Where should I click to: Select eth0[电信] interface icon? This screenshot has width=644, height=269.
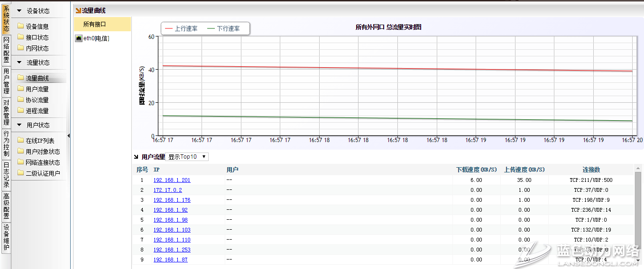pyautogui.click(x=79, y=38)
